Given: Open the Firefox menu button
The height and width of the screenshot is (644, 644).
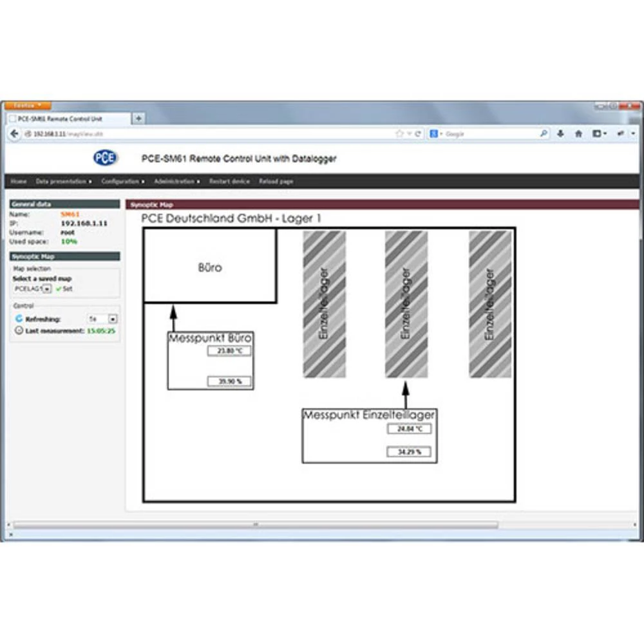Looking at the screenshot, I should pos(27,105).
